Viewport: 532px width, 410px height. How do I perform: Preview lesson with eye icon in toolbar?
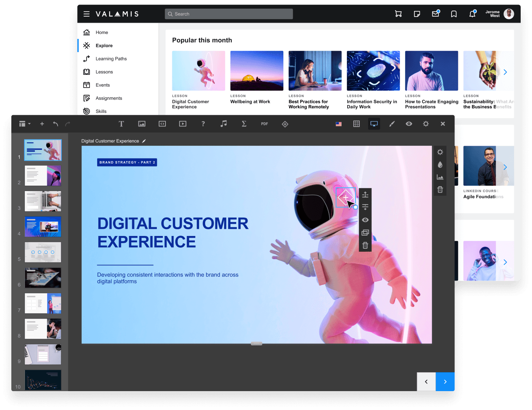409,124
